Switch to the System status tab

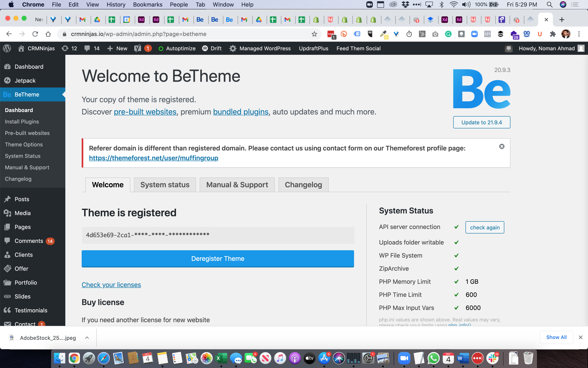(x=165, y=185)
